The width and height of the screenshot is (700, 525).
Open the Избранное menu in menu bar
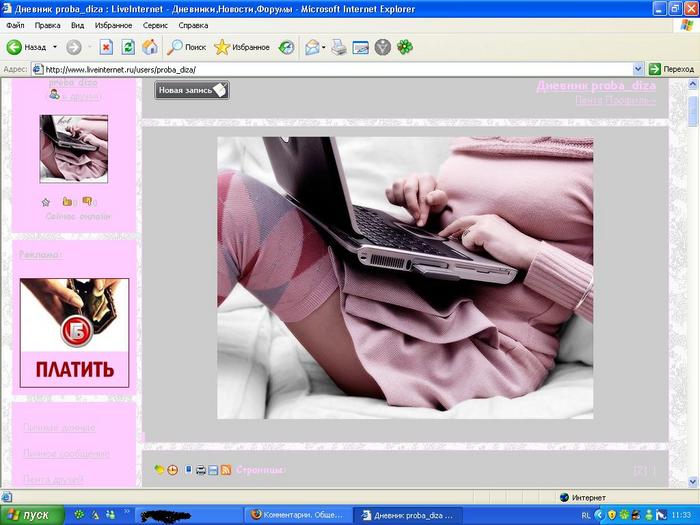113,25
